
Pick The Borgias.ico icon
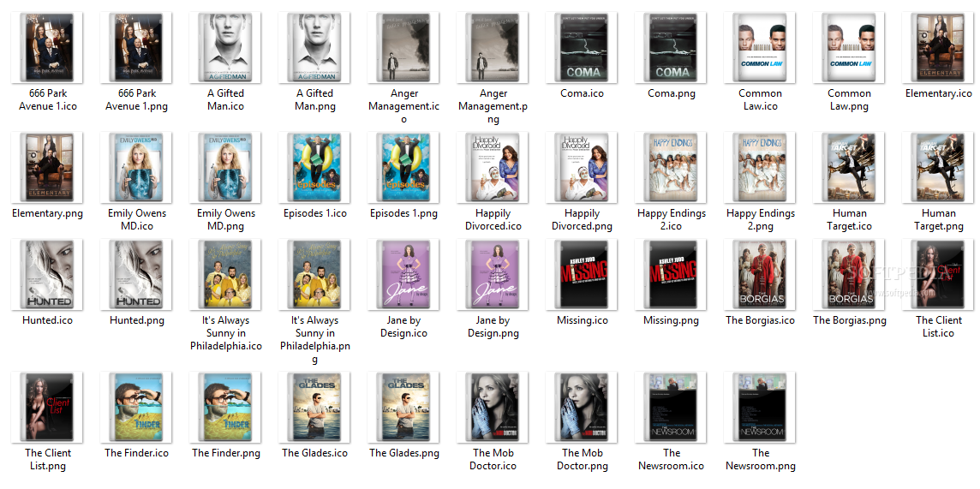[760, 275]
